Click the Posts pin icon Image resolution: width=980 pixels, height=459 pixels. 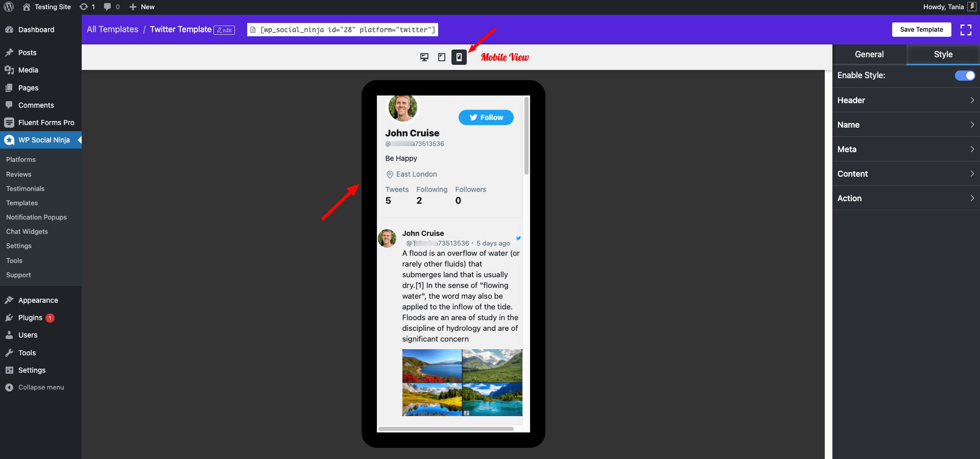tap(9, 53)
